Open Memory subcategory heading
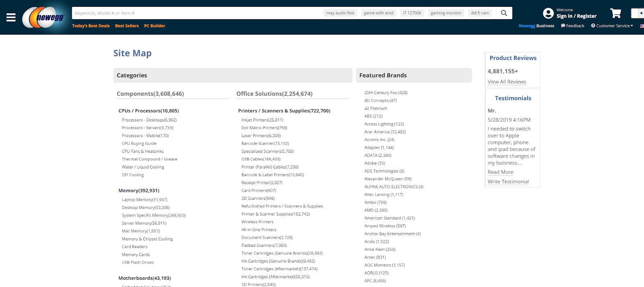Screen dimensions: 644x287 coord(139,191)
